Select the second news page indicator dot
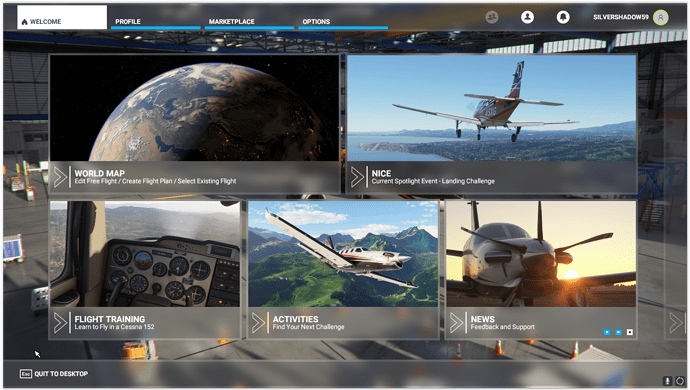 pyautogui.click(x=618, y=332)
